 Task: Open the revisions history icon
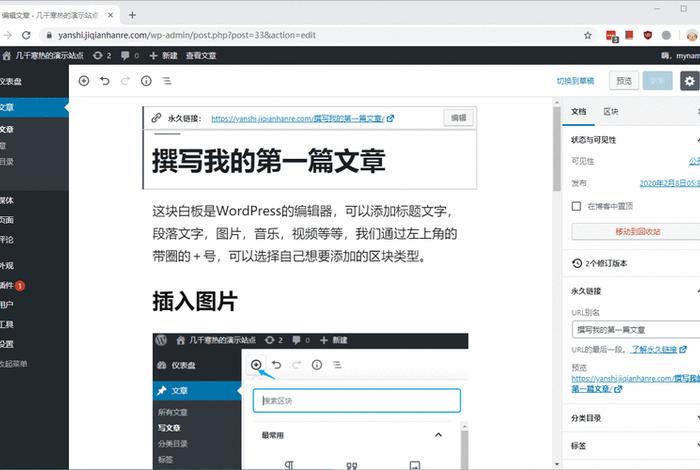tap(577, 263)
